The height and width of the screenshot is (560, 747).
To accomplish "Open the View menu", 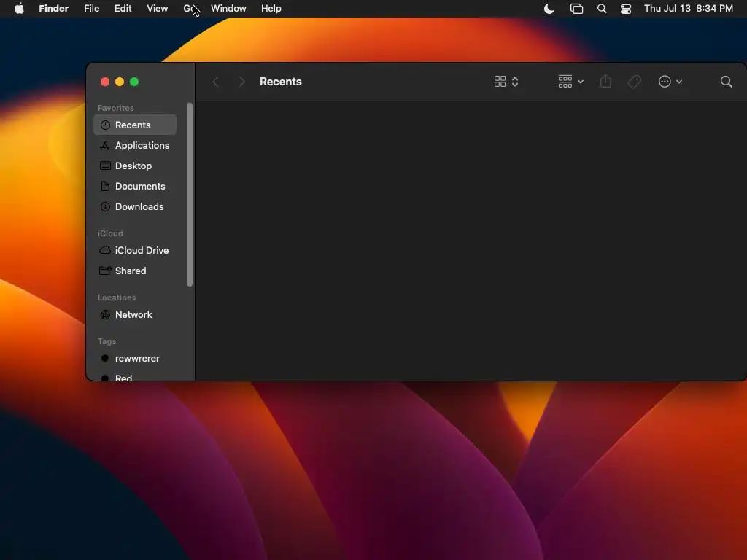I will coord(158,9).
